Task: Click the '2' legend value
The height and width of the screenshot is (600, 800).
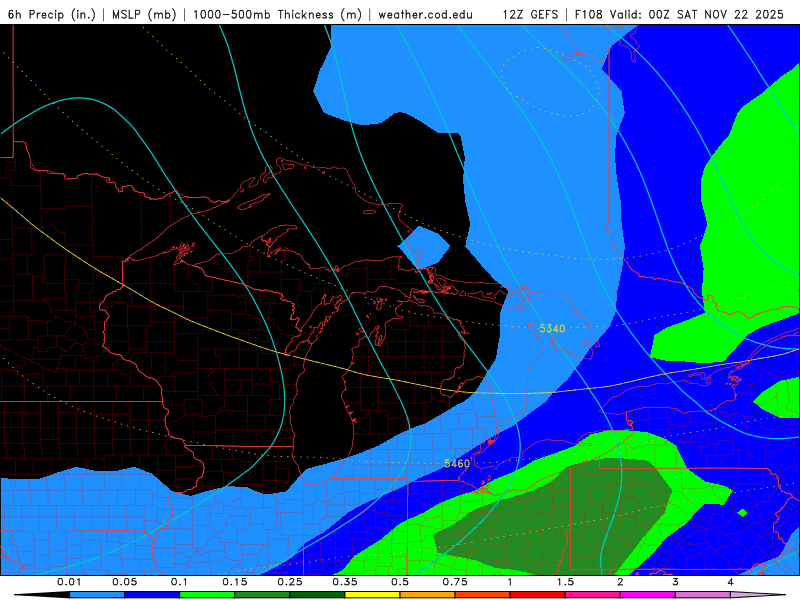Action: [620, 582]
